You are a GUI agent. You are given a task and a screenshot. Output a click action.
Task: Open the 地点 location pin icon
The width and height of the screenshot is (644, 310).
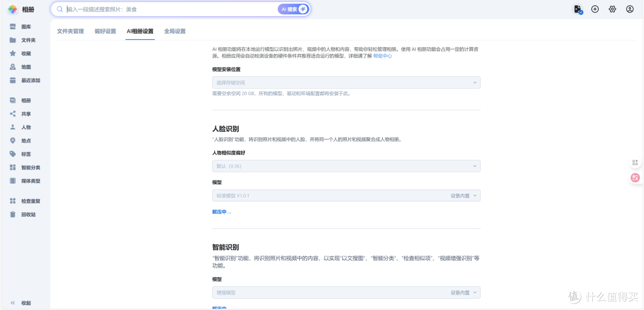tap(13, 141)
